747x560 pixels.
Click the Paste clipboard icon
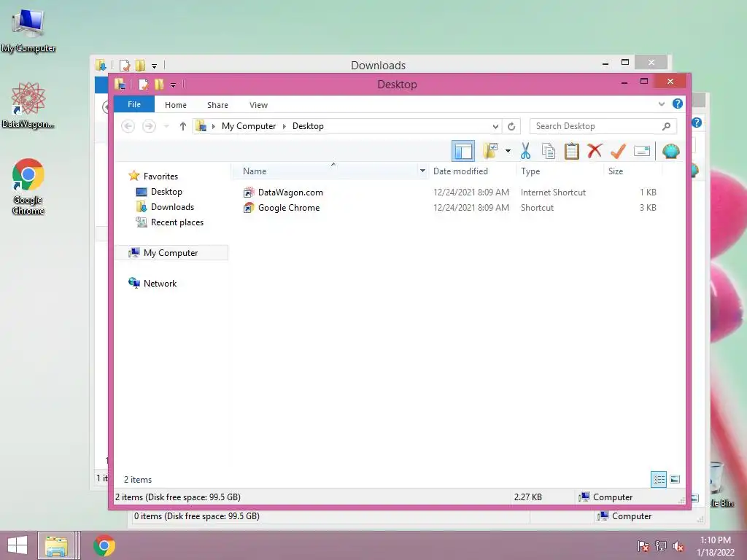click(571, 152)
